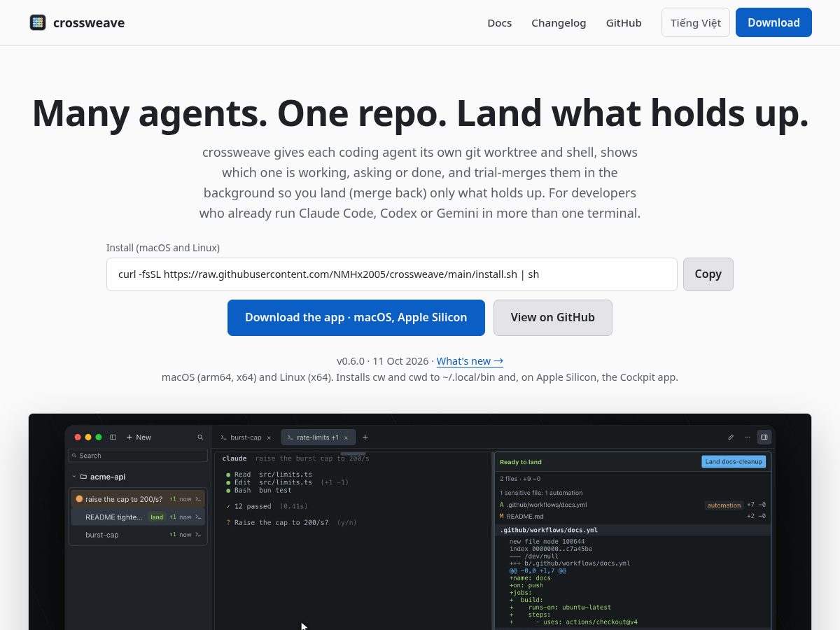Collapse the acme-api chevron
The width and height of the screenshot is (840, 630).
[74, 477]
